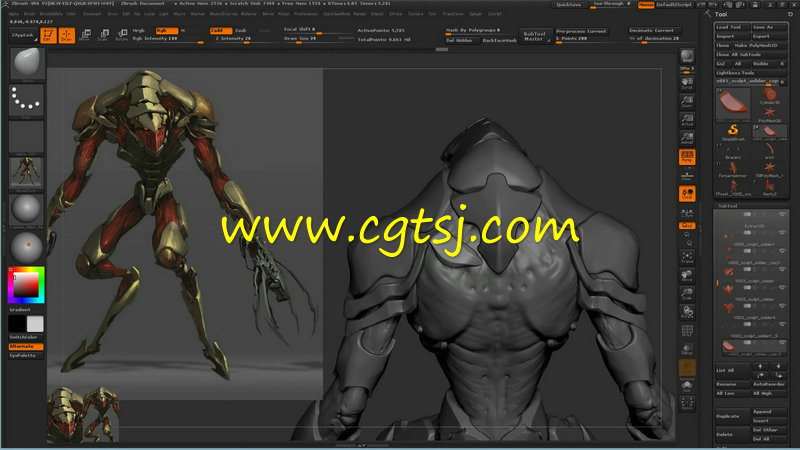This screenshot has height=450, width=800.
Task: Click the QuickSave button
Action: (x=568, y=5)
